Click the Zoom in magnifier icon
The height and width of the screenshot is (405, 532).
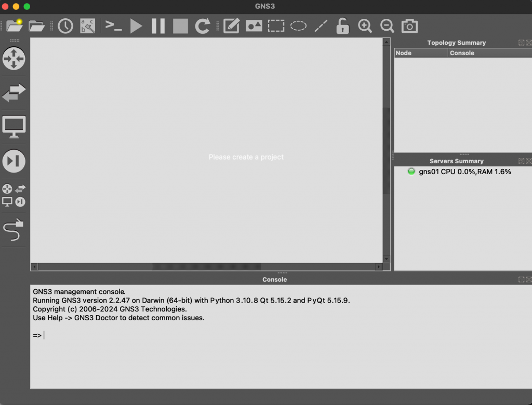click(365, 26)
